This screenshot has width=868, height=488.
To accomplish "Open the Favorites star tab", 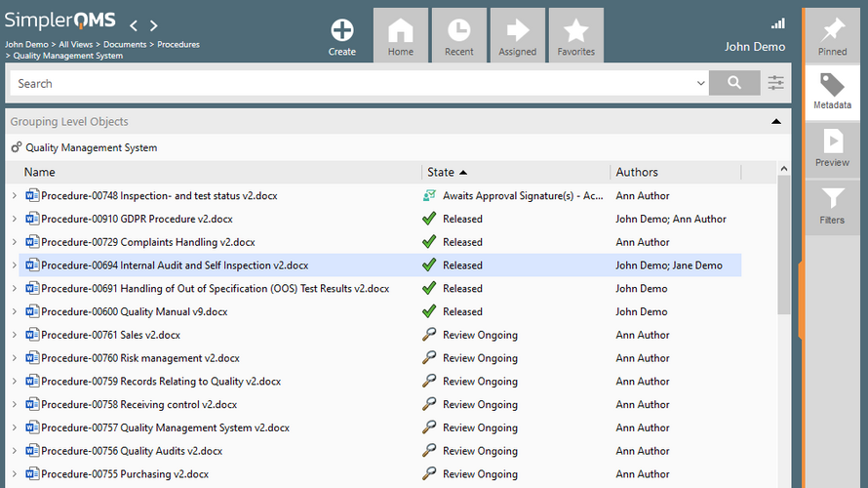I will (x=575, y=35).
